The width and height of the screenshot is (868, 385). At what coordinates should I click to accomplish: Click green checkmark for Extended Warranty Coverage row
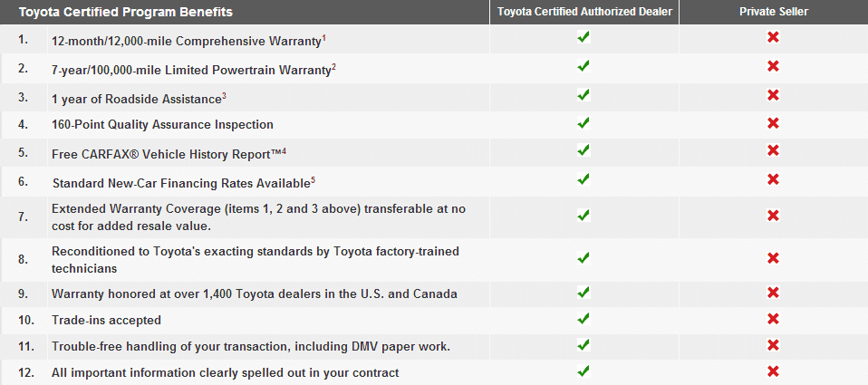583,216
